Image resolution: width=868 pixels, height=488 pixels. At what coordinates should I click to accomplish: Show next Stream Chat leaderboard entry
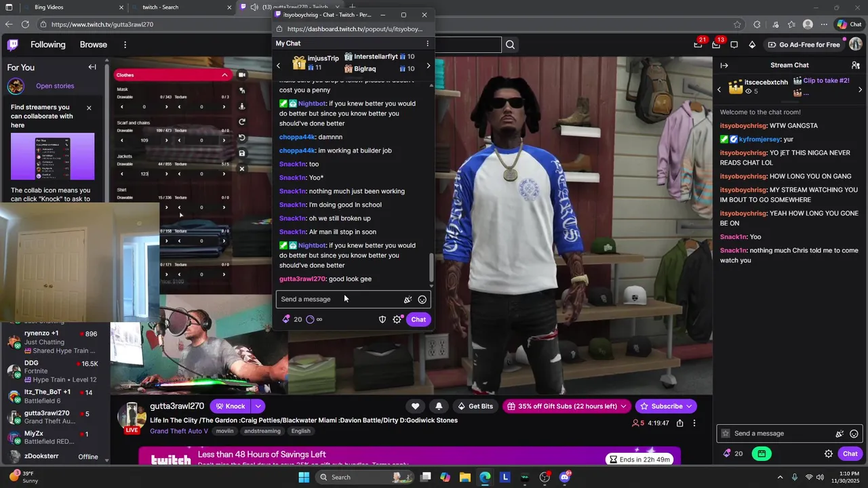click(861, 89)
